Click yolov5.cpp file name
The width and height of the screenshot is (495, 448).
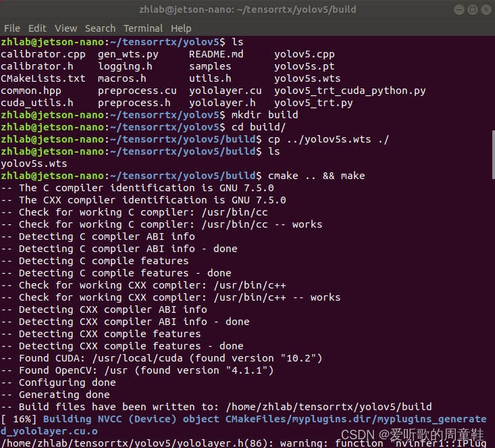[305, 54]
